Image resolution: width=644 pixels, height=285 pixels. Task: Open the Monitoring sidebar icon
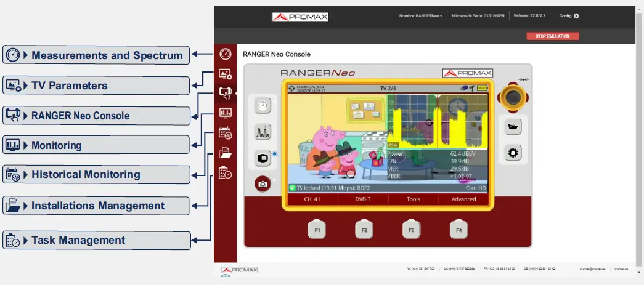[225, 113]
